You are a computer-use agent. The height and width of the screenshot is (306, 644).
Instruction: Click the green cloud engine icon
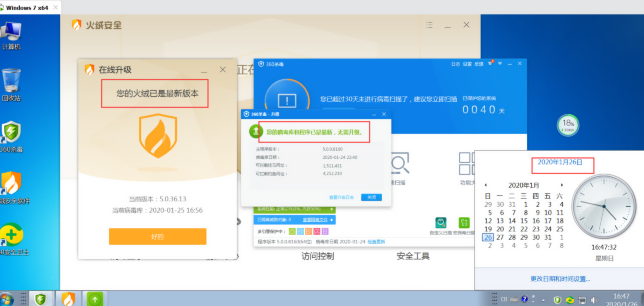tap(292, 232)
